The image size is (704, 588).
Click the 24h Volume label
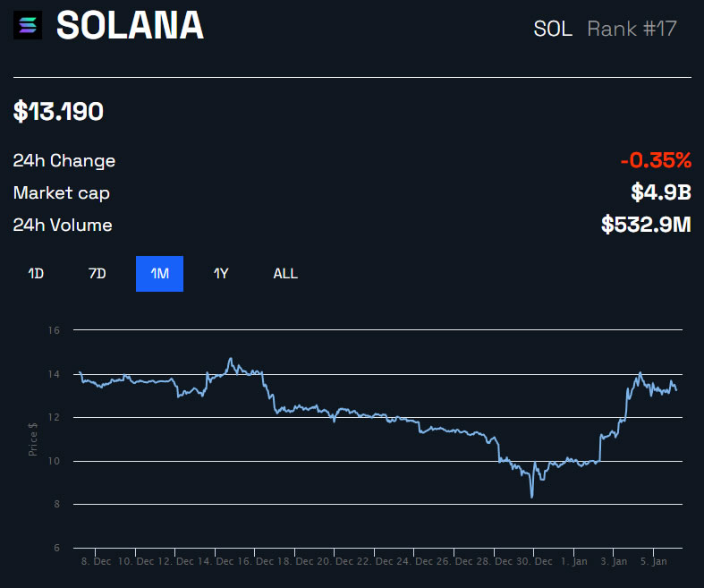click(x=63, y=226)
